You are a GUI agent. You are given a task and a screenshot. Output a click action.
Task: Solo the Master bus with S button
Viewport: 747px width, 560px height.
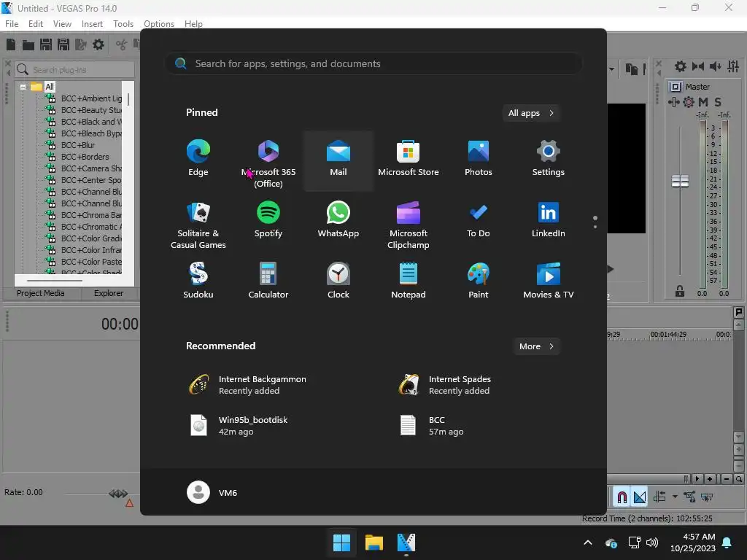[718, 102]
